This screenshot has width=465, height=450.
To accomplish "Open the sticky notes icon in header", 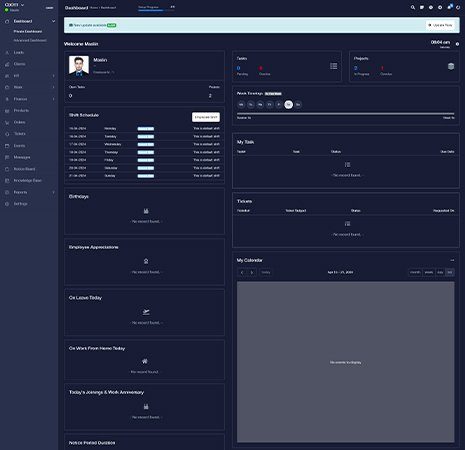I will pos(422,7).
